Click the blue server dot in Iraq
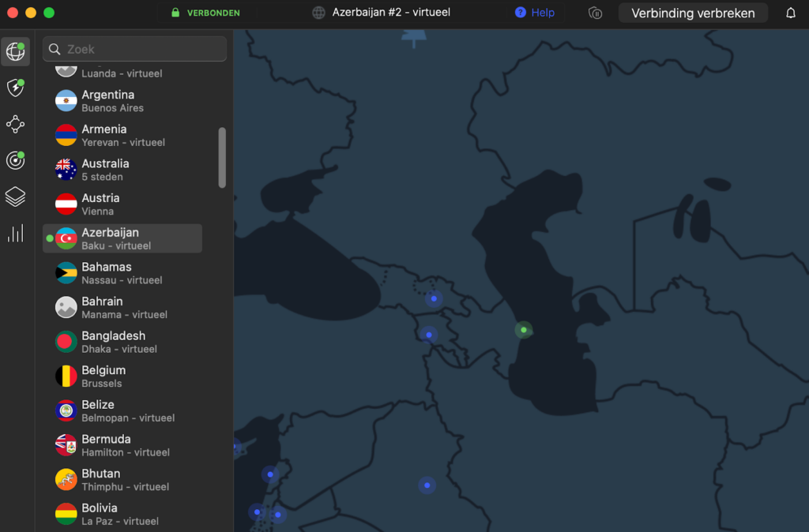The width and height of the screenshot is (809, 532). (427, 485)
